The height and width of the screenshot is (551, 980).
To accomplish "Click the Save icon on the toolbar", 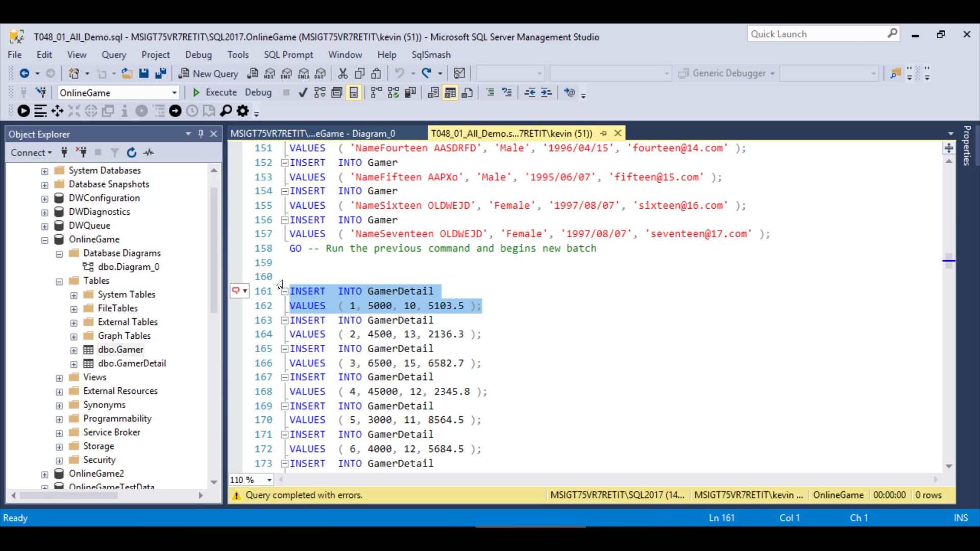I will pos(143,73).
